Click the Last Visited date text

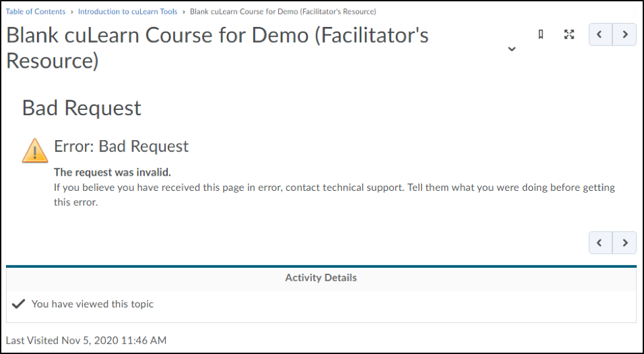coord(86,340)
